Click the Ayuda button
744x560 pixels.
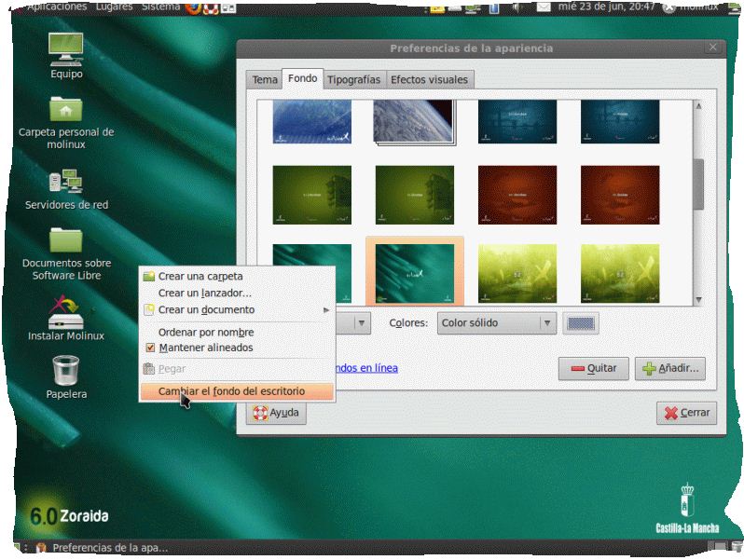(x=276, y=413)
